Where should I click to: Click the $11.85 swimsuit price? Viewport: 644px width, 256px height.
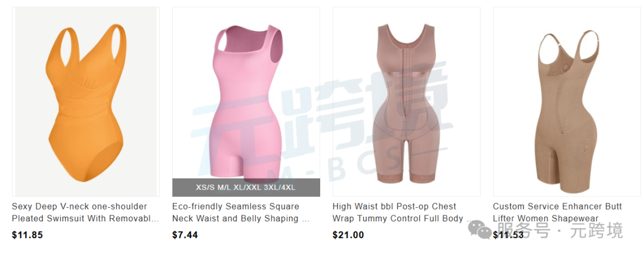point(27,235)
